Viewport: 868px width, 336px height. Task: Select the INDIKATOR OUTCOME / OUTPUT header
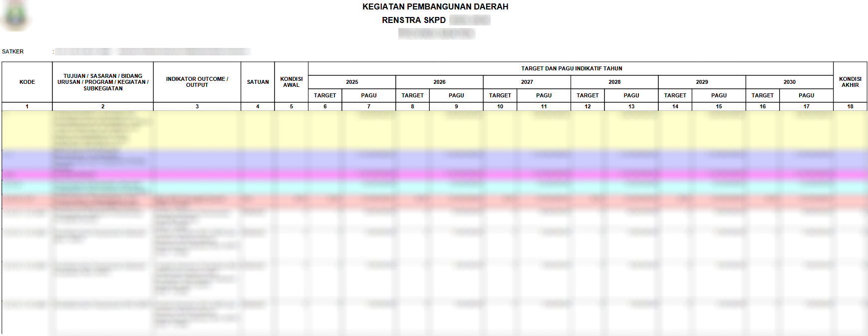(197, 82)
